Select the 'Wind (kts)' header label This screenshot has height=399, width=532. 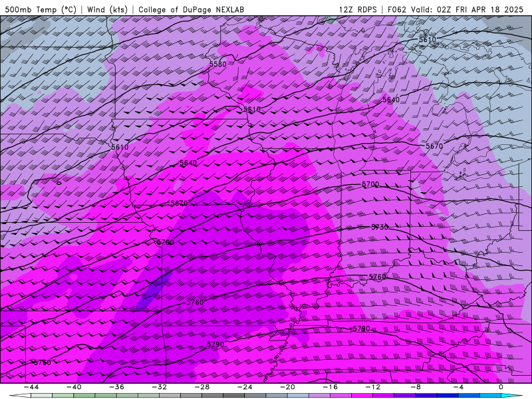107,9
